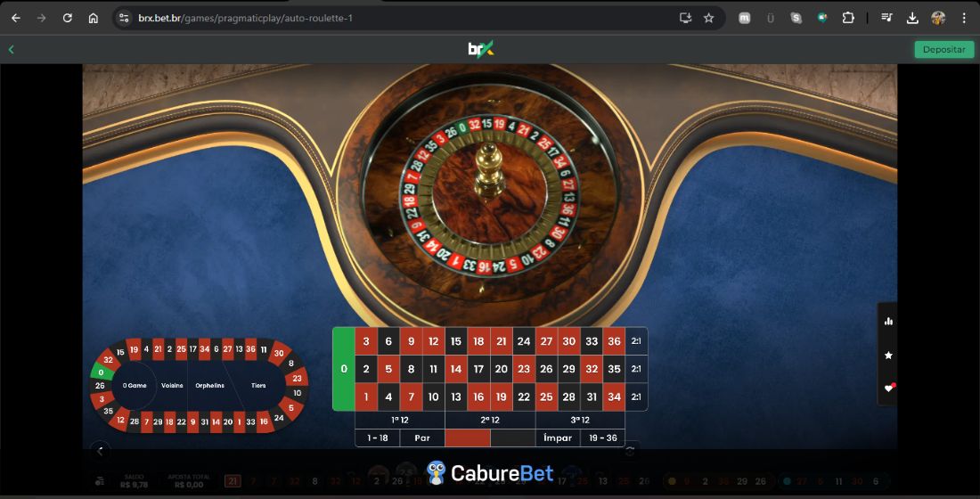The height and width of the screenshot is (499, 980).
Task: Collapse racetrack panel with left arrow circle
Action: 100,450
